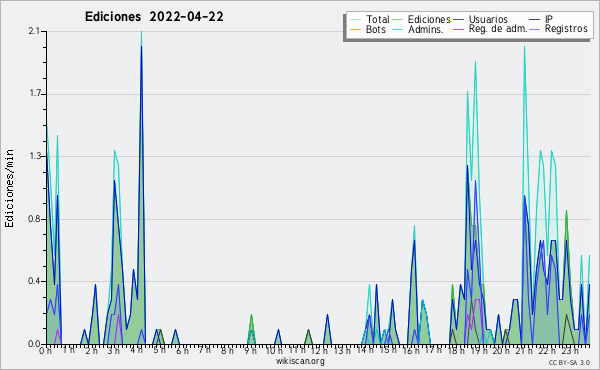Click the '9 h' x-axis label
Image resolution: width=600 pixels, height=370 pixels.
pos(250,351)
